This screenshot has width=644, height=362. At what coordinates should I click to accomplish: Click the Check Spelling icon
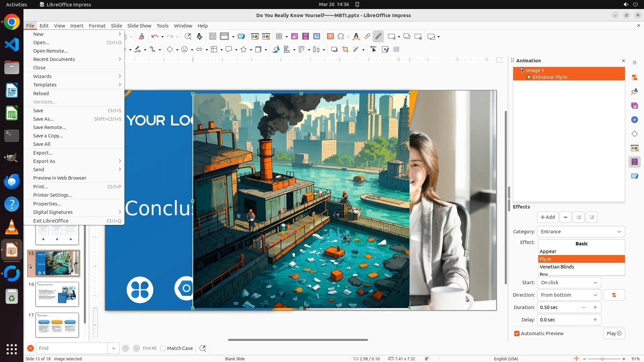tap(200, 37)
